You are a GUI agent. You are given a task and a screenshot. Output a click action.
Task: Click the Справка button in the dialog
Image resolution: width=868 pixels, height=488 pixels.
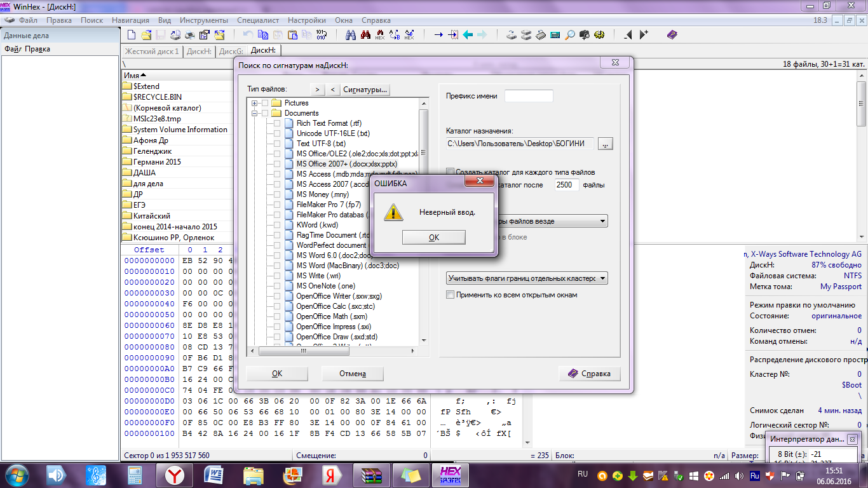pyautogui.click(x=590, y=374)
